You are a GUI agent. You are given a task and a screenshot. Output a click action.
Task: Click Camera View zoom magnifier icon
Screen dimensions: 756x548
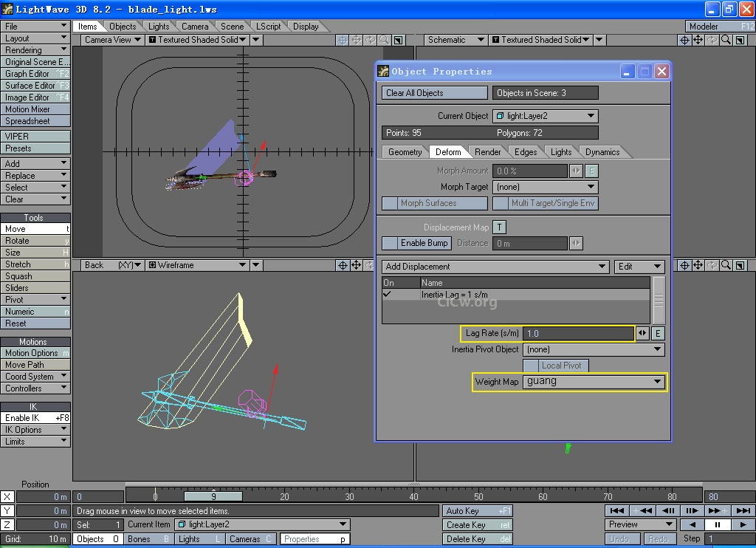tap(384, 40)
